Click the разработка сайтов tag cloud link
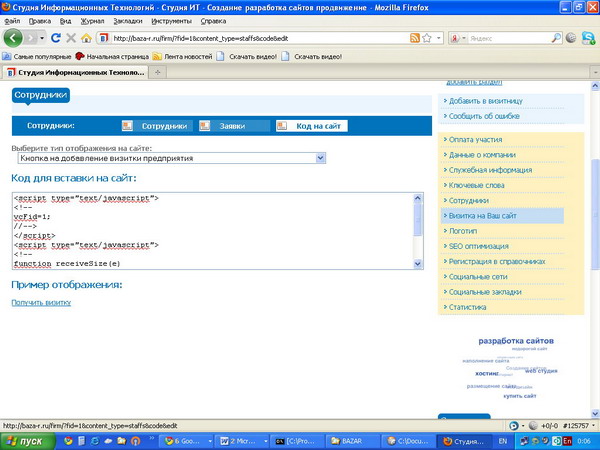This screenshot has width=600, height=450. 516,341
